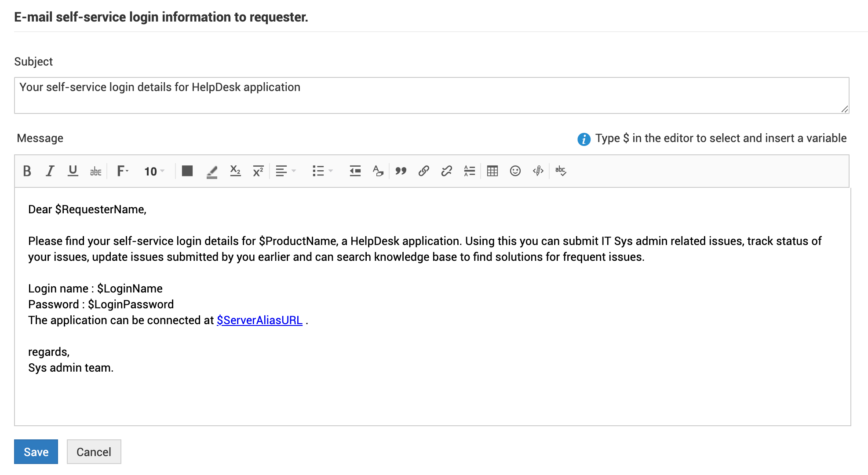Toggle bold formatting in editor

point(27,171)
